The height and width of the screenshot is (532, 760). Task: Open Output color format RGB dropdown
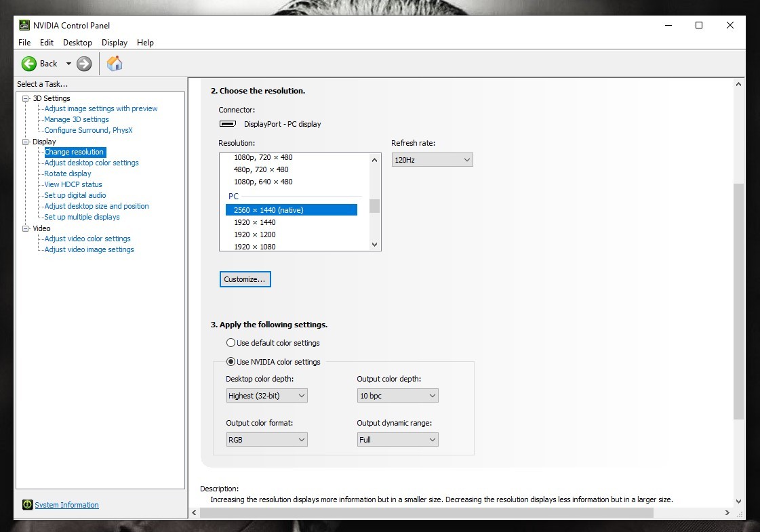(x=266, y=439)
